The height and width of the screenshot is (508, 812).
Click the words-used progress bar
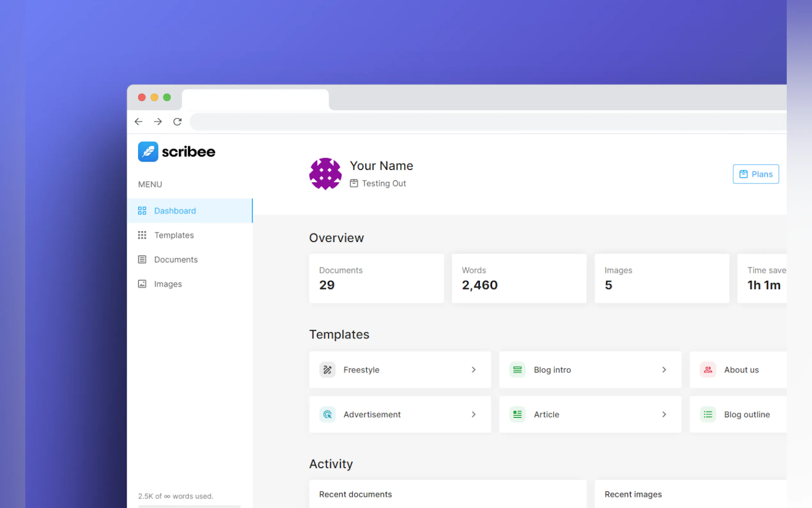(189, 506)
